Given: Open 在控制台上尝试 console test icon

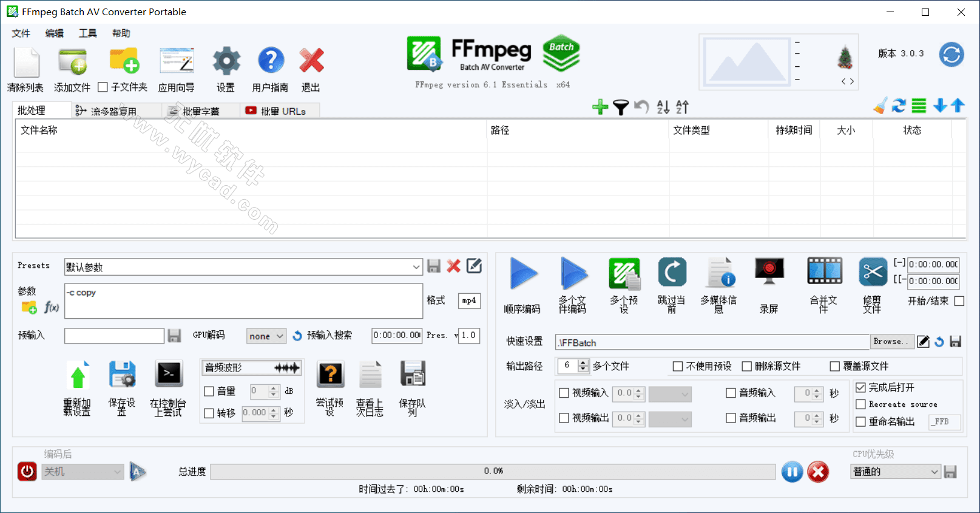Looking at the screenshot, I should (x=169, y=375).
